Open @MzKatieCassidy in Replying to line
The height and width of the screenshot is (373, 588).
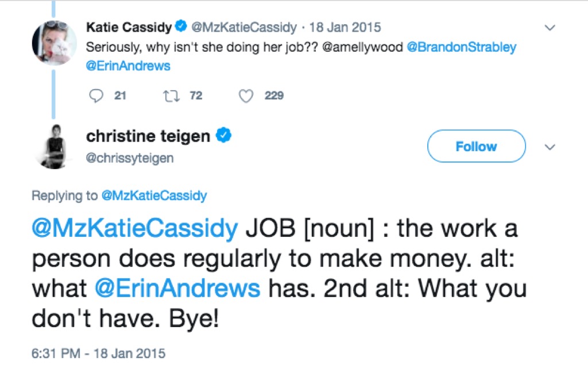point(153,196)
